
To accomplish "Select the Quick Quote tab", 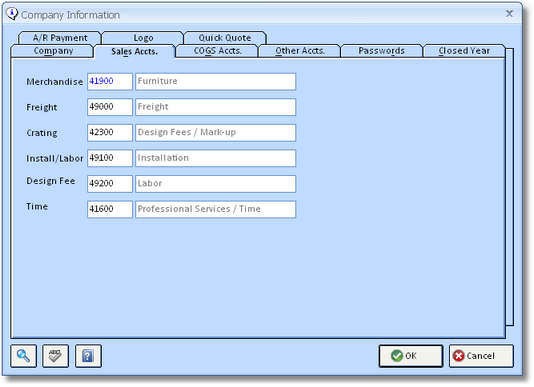I will [x=225, y=38].
